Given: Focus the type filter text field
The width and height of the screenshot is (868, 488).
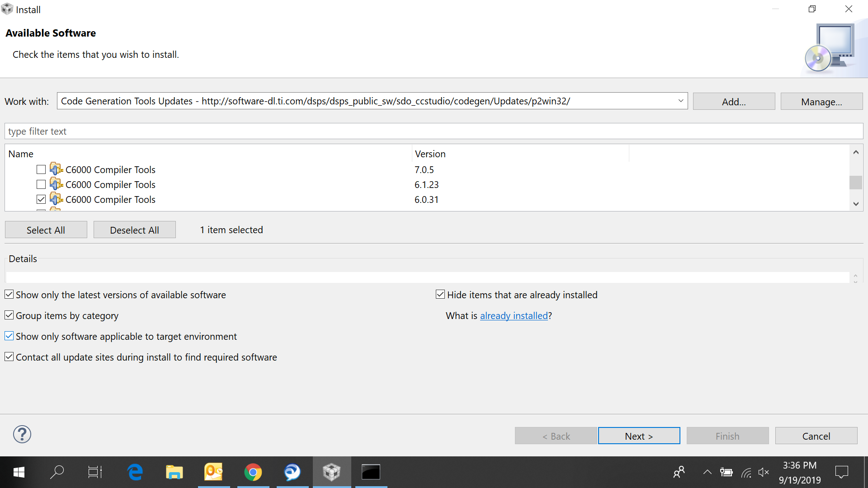Looking at the screenshot, I should [434, 131].
